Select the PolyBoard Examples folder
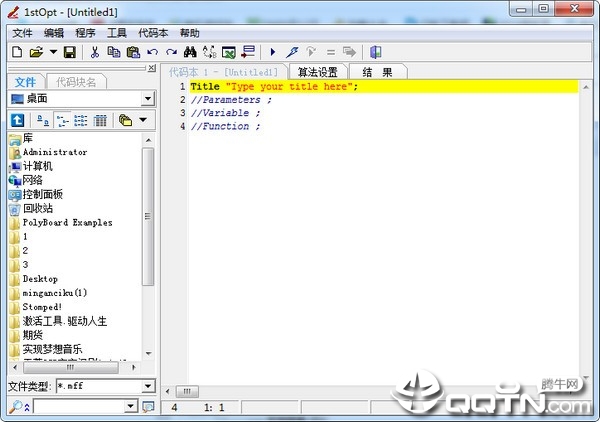The image size is (600, 422). pyautogui.click(x=67, y=223)
